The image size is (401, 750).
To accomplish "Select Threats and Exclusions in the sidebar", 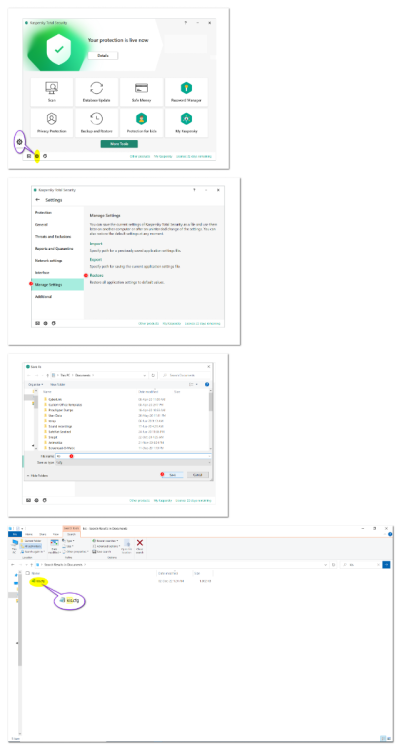I will point(53,237).
